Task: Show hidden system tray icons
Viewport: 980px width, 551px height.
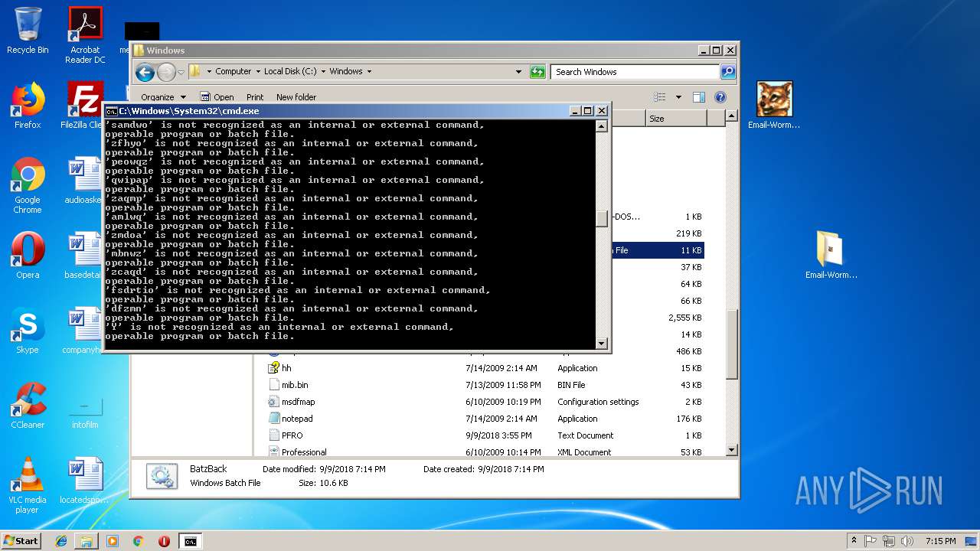Action: [854, 540]
